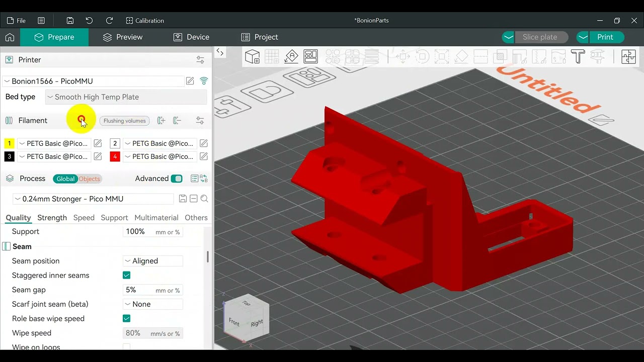Select the Scale tool
The height and width of the screenshot is (362, 644).
(x=442, y=56)
